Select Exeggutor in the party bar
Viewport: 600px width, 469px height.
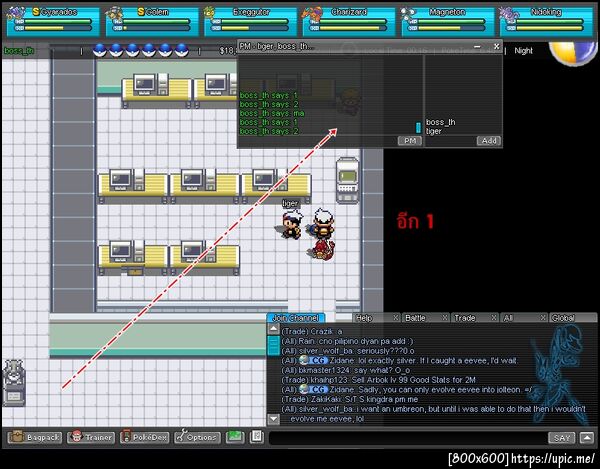pyautogui.click(x=250, y=21)
